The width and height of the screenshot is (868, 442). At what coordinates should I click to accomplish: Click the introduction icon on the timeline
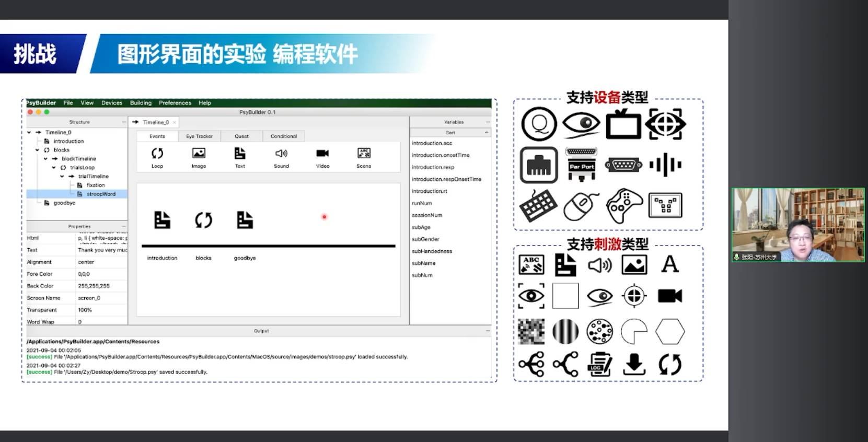(x=162, y=220)
